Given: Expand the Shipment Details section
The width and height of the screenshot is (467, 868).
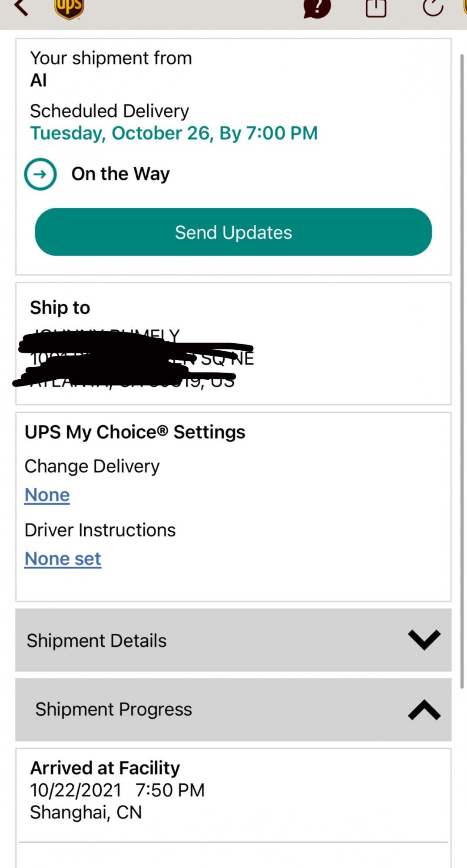Looking at the screenshot, I should (x=233, y=640).
